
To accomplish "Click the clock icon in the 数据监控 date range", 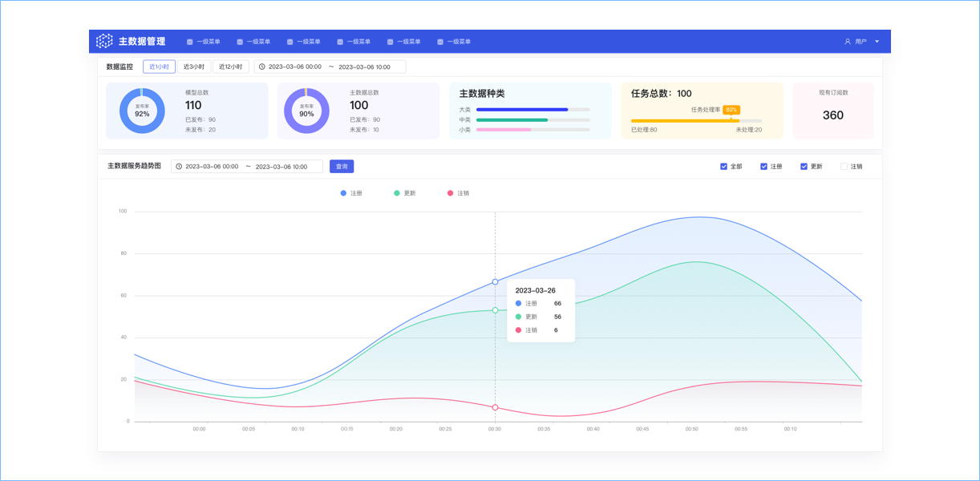I will click(x=262, y=67).
